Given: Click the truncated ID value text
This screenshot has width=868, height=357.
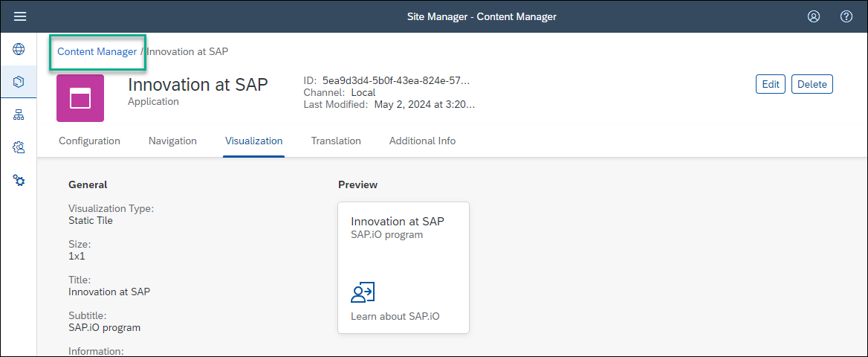Looking at the screenshot, I should pos(396,80).
